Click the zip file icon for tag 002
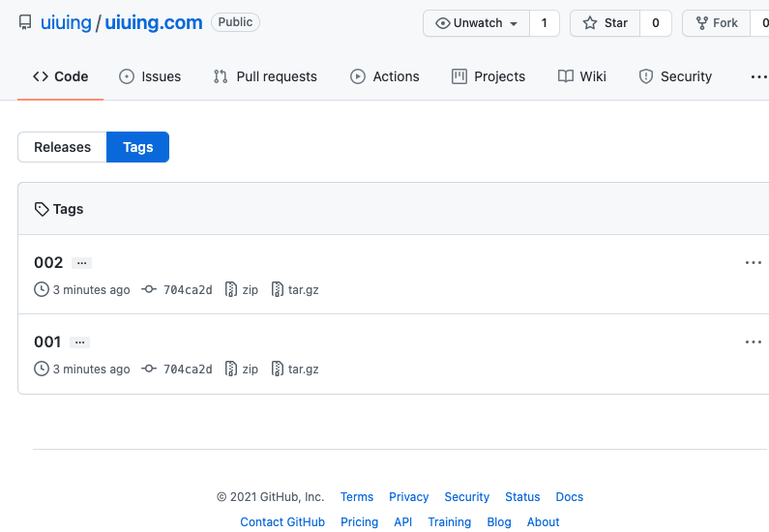 pos(231,289)
